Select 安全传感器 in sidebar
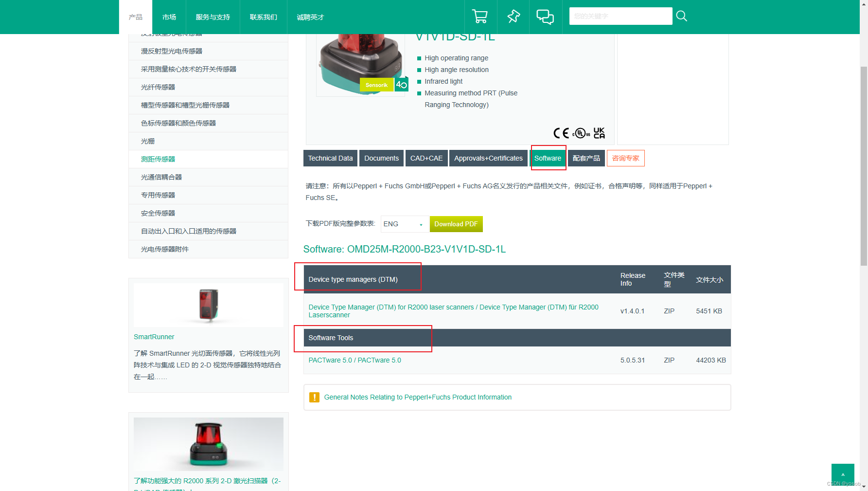 click(208, 213)
